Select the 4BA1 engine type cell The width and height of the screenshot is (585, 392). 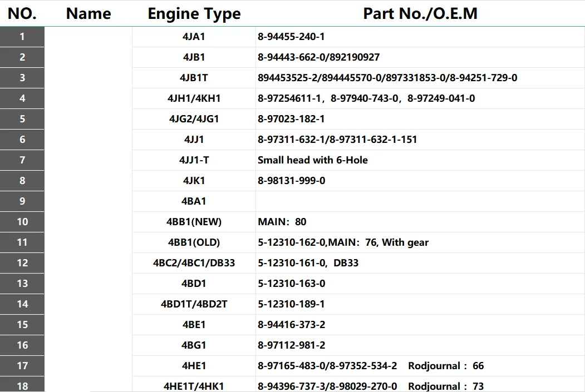click(x=193, y=201)
